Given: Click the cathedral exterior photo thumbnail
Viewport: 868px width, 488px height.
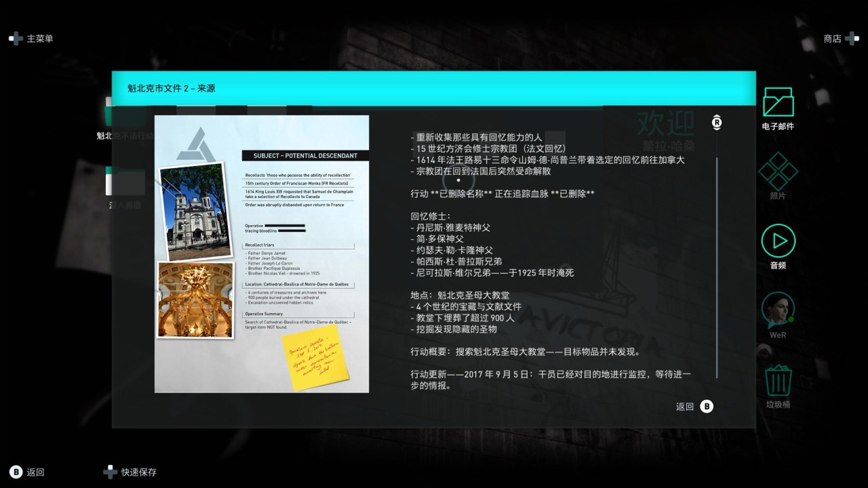Looking at the screenshot, I should pos(195,211).
